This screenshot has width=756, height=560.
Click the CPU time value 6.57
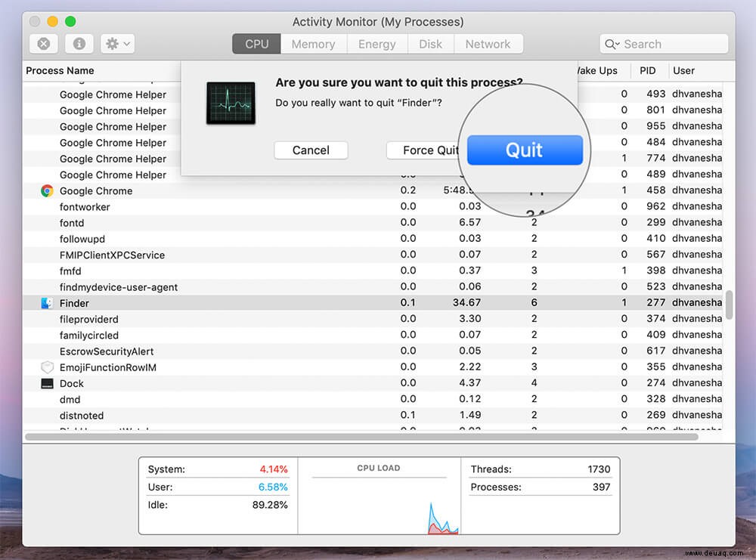pos(469,222)
